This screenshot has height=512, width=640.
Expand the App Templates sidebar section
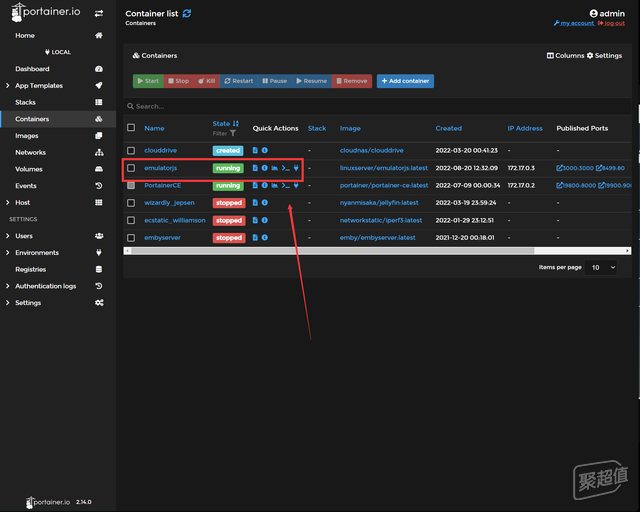click(8, 86)
